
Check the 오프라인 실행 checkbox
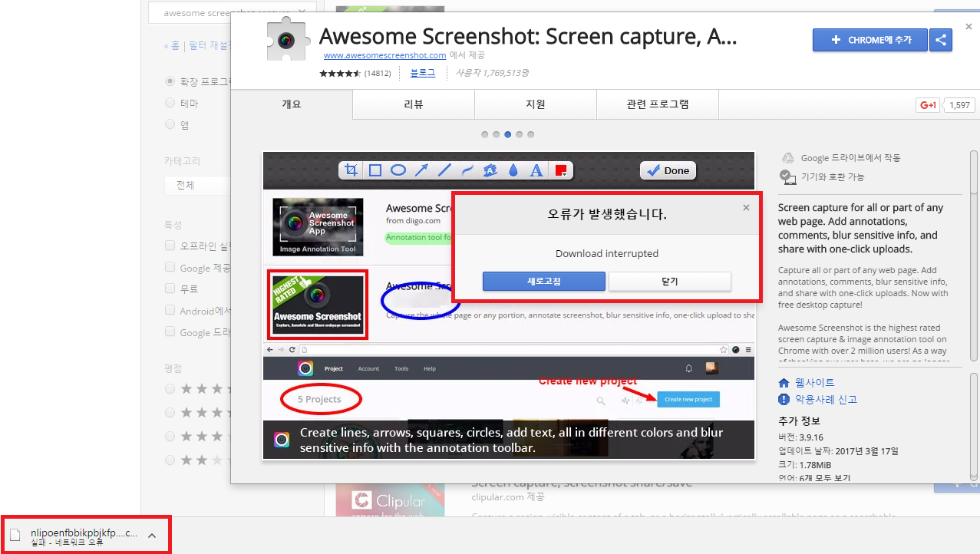coord(170,246)
